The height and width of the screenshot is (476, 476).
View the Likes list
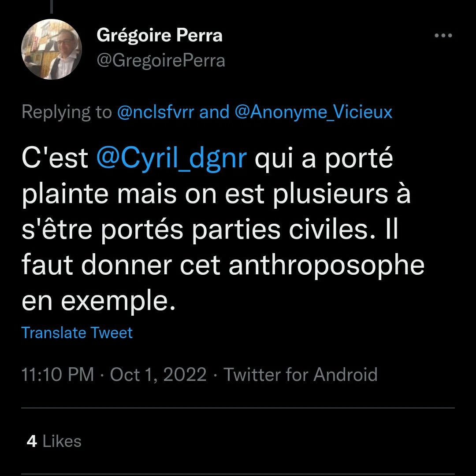62,441
